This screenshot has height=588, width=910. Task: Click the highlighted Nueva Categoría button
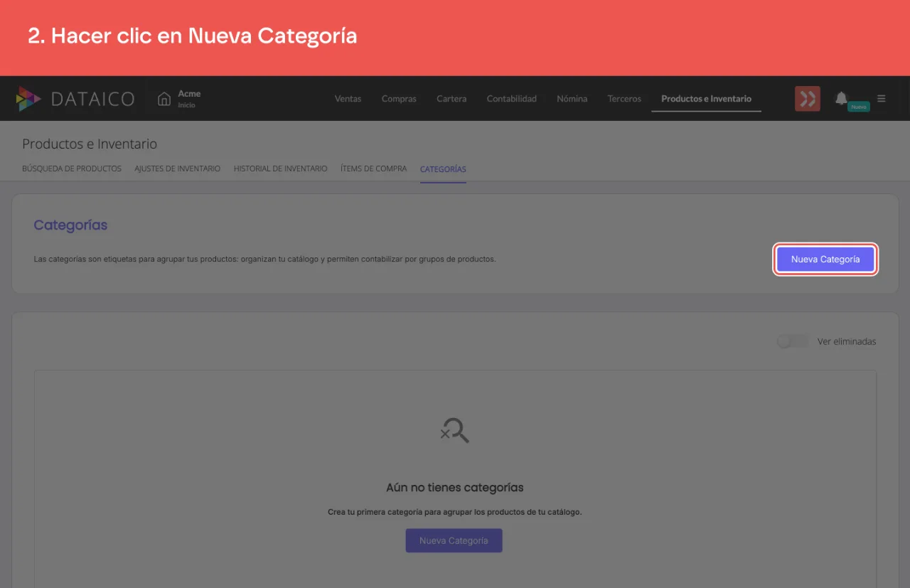(825, 260)
